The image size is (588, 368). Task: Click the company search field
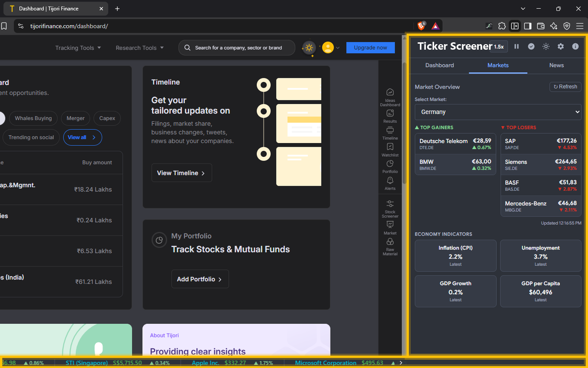click(237, 47)
